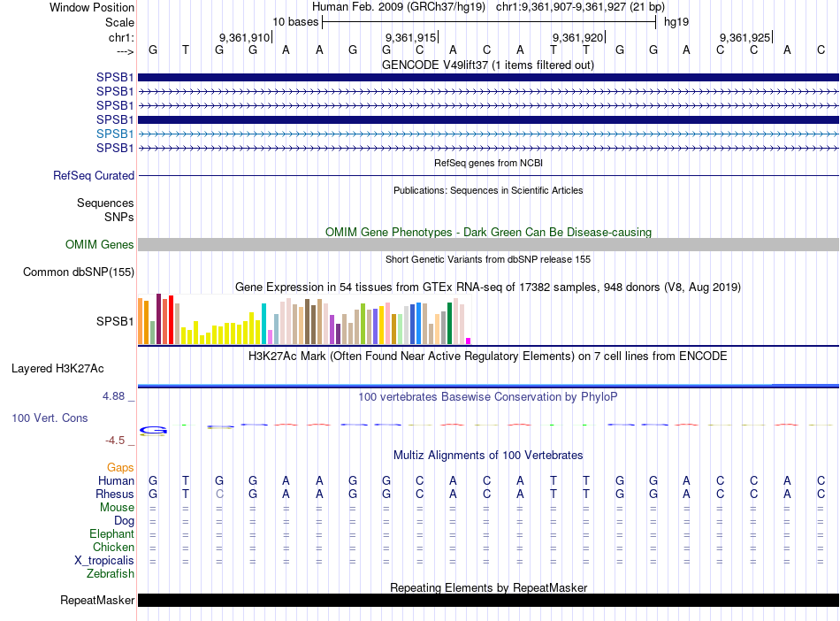Click coordinate marker 9,361,915
840x621 pixels.
point(411,37)
